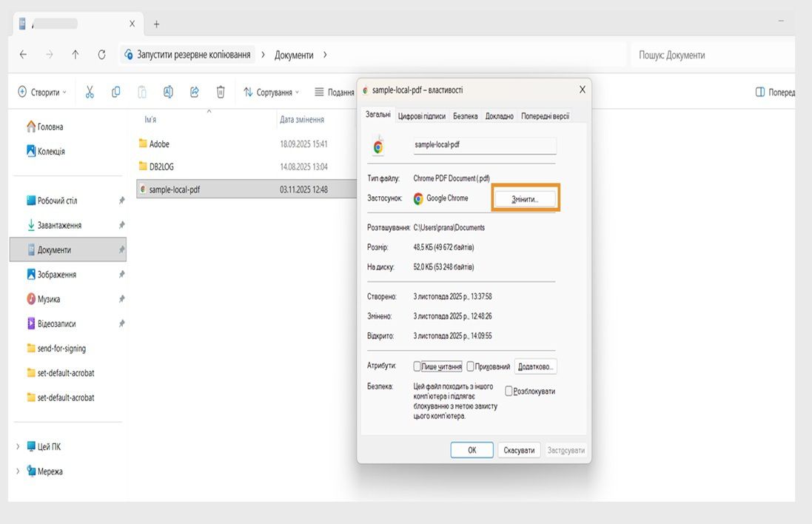Click the Зображення icon in sidebar

(31, 274)
